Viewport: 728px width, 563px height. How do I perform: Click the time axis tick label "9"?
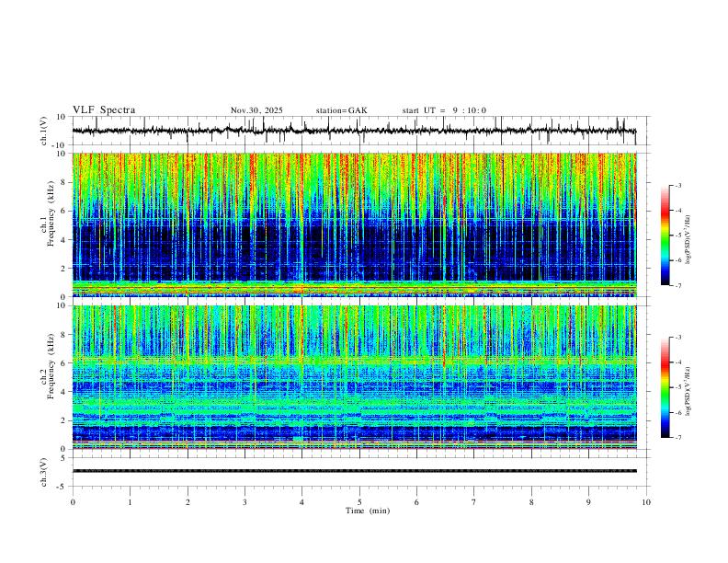588,502
